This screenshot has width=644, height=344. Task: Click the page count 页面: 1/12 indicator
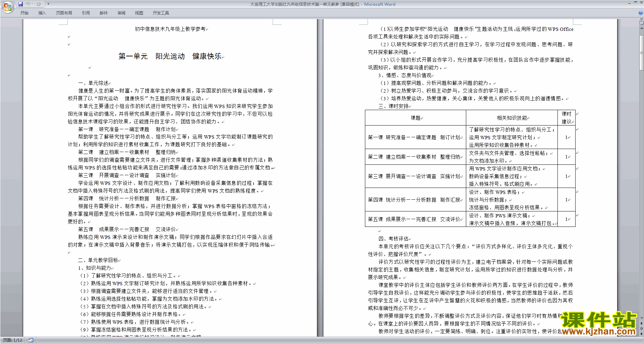(x=12, y=340)
